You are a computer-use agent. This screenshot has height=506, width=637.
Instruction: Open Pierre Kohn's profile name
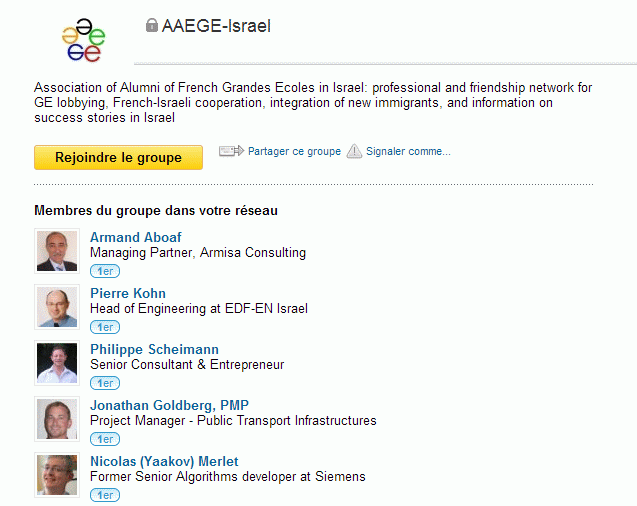tap(128, 293)
